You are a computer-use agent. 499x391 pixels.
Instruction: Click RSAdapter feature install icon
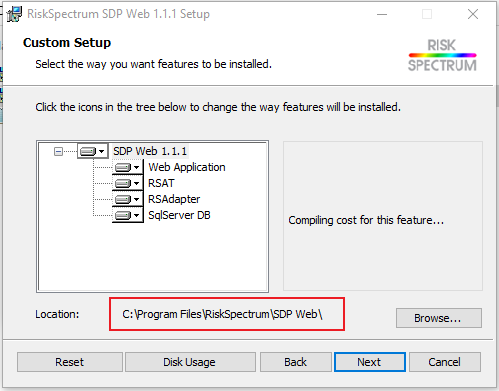pyautogui.click(x=123, y=199)
